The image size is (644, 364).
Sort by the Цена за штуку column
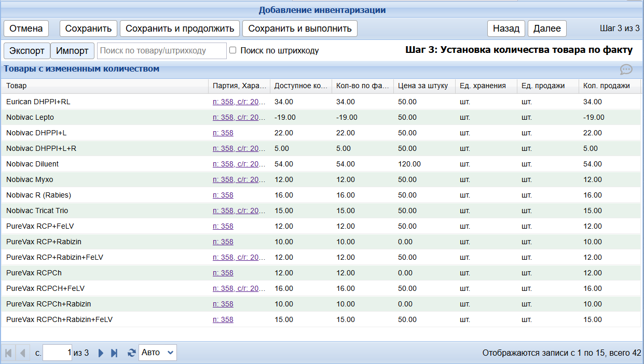point(423,86)
